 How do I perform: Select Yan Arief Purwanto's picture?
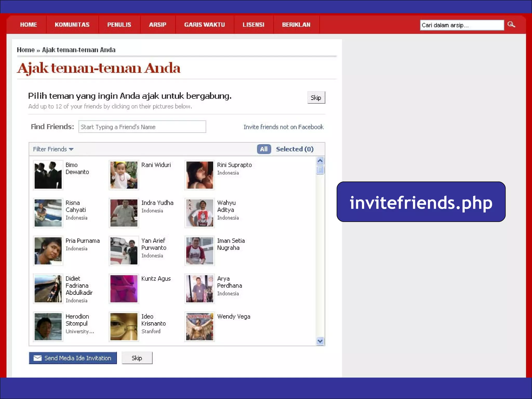point(124,251)
